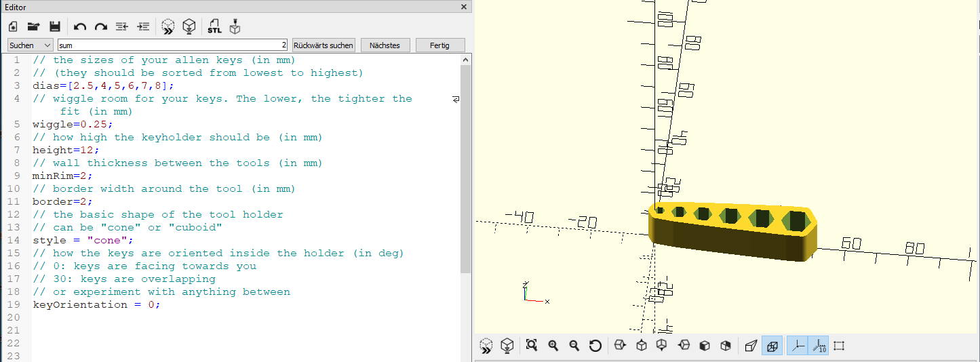Image resolution: width=980 pixels, height=362 pixels.
Task: Switch to the front view
Action: point(704,346)
